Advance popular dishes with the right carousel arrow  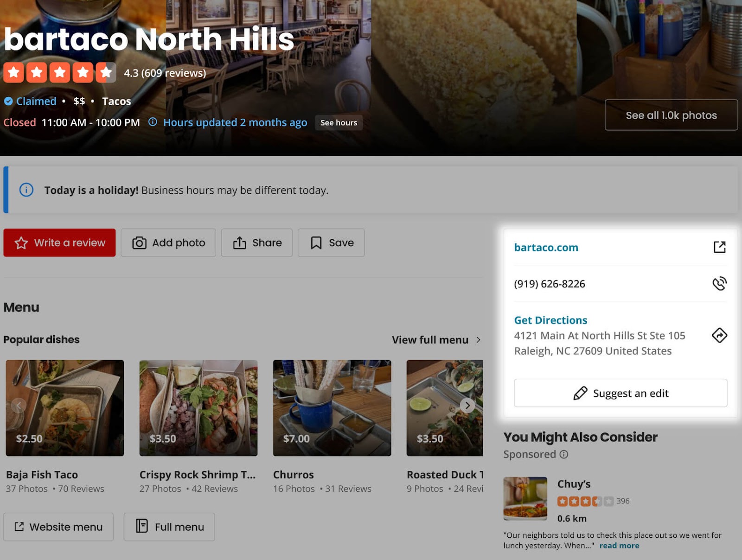(x=467, y=405)
